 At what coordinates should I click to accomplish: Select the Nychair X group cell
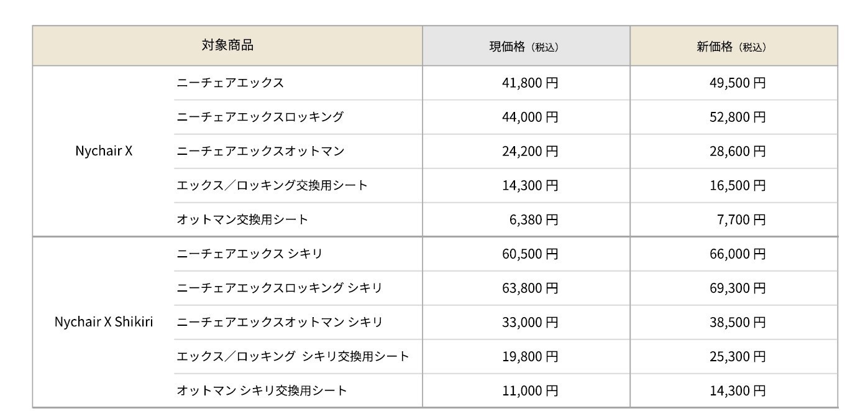point(103,151)
